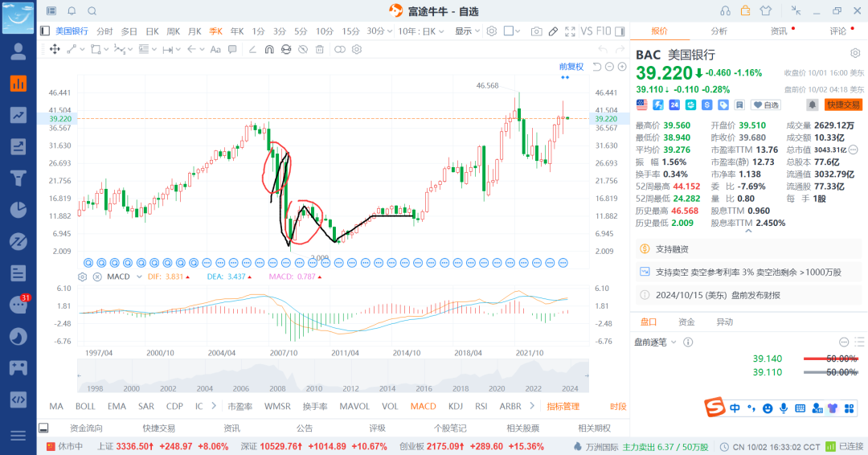Click the magnet snap tool icon
Image resolution: width=868 pixels, height=455 pixels.
click(269, 49)
